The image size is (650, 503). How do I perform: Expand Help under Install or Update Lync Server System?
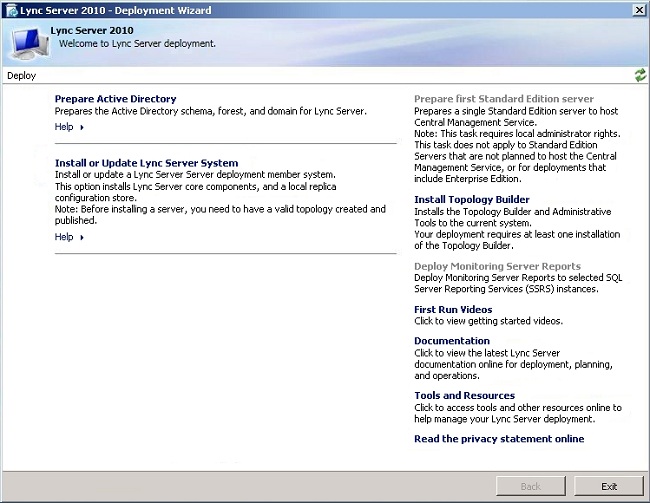69,237
